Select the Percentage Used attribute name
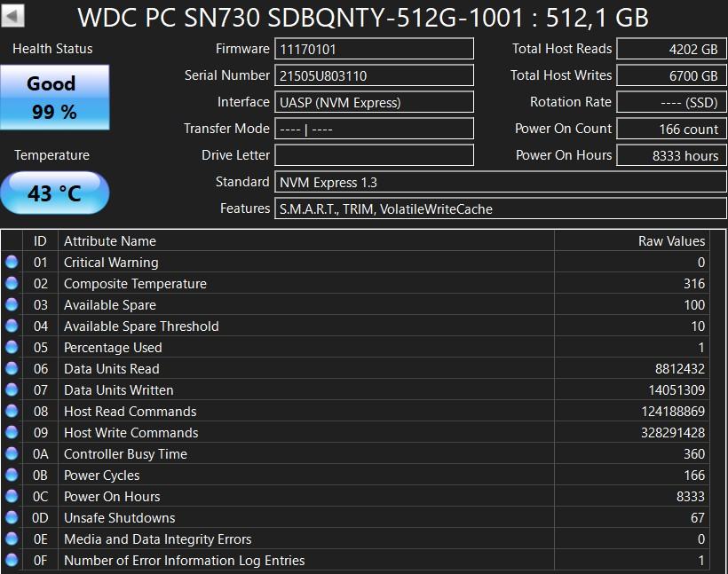Image resolution: width=728 pixels, height=574 pixels. click(x=113, y=347)
